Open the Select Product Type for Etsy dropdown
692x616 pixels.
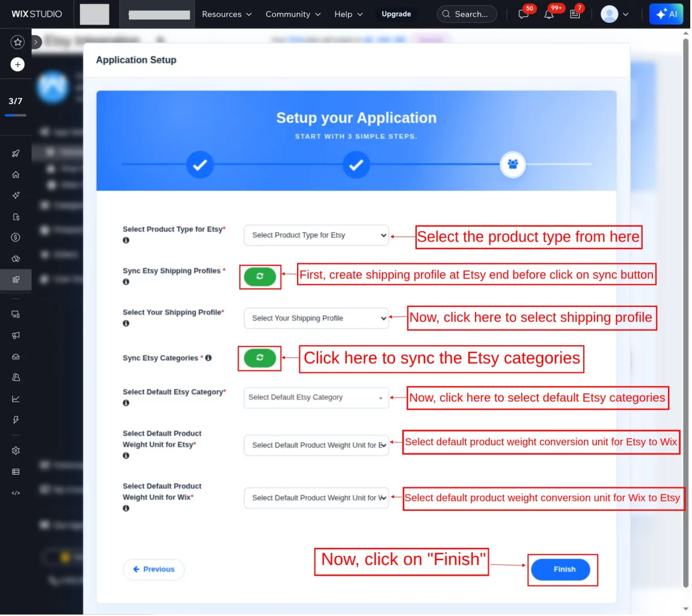click(316, 235)
